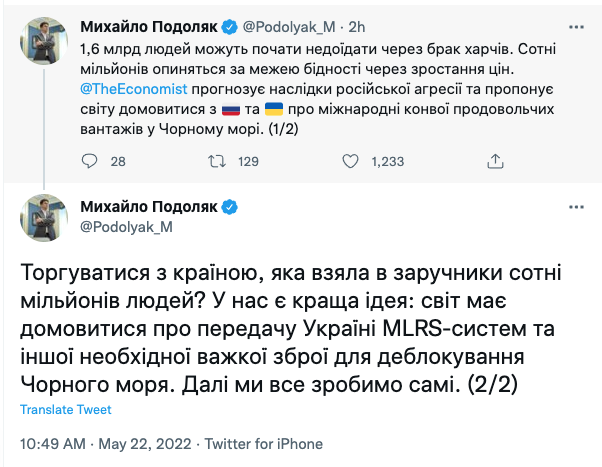This screenshot has height=467, width=602.
Task: Click Translate Tweet link
Action: click(65, 410)
